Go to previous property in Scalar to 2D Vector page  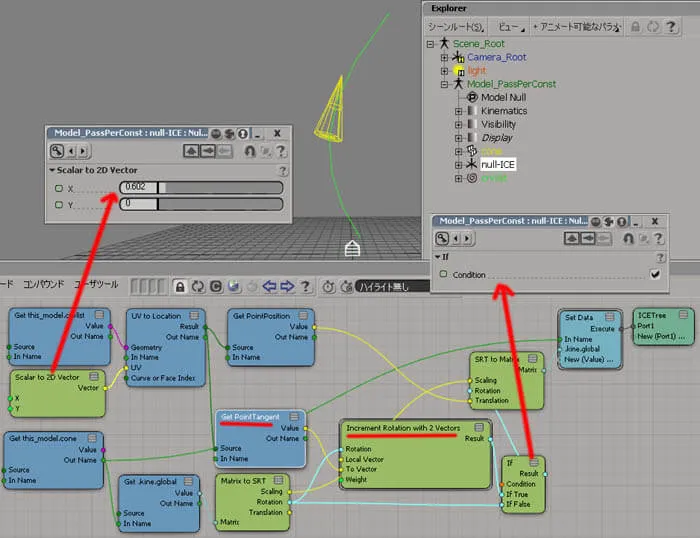pyautogui.click(x=71, y=151)
